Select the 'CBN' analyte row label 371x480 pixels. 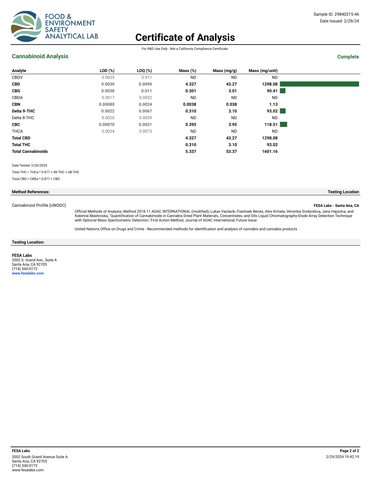click(x=16, y=104)
